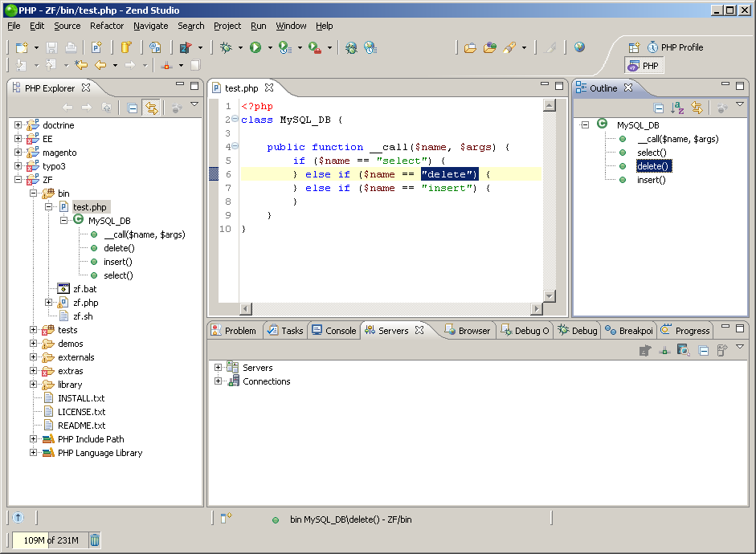Open the Servers view menu triangle
Screen dimensions: 756x554
click(x=740, y=347)
